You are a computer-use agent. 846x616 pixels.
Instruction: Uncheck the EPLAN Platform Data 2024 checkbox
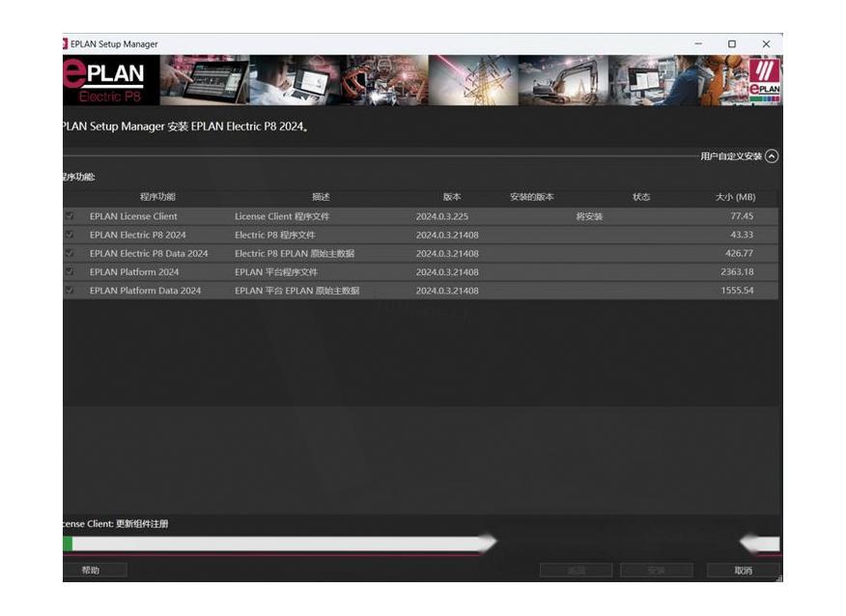[70, 291]
